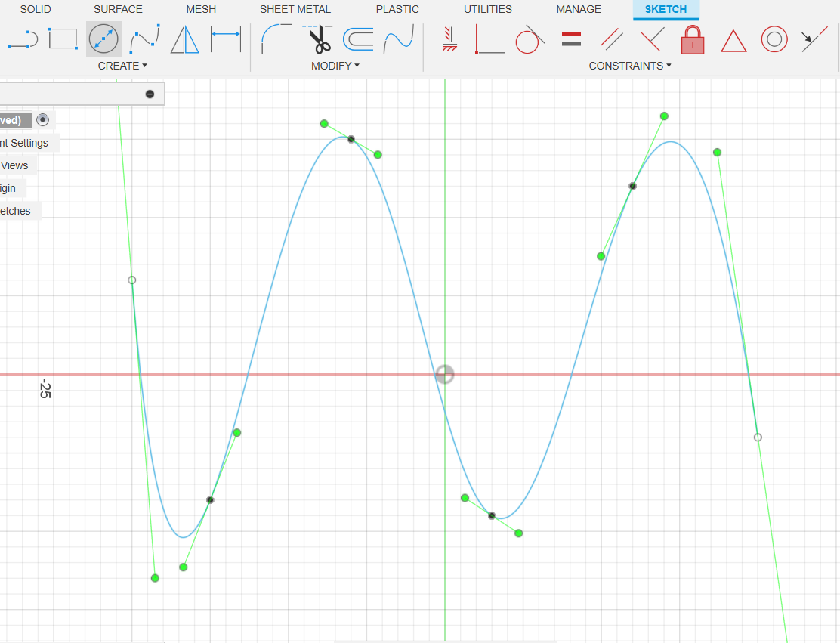Apply the Parallel constraint
This screenshot has height=643, width=840.
click(612, 39)
